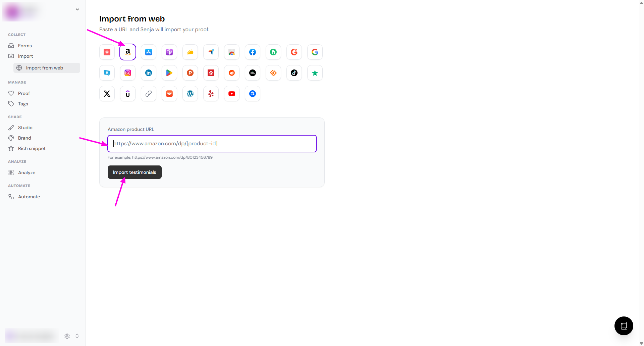
Task: Focus the Amazon product URL field
Action: pyautogui.click(x=212, y=144)
